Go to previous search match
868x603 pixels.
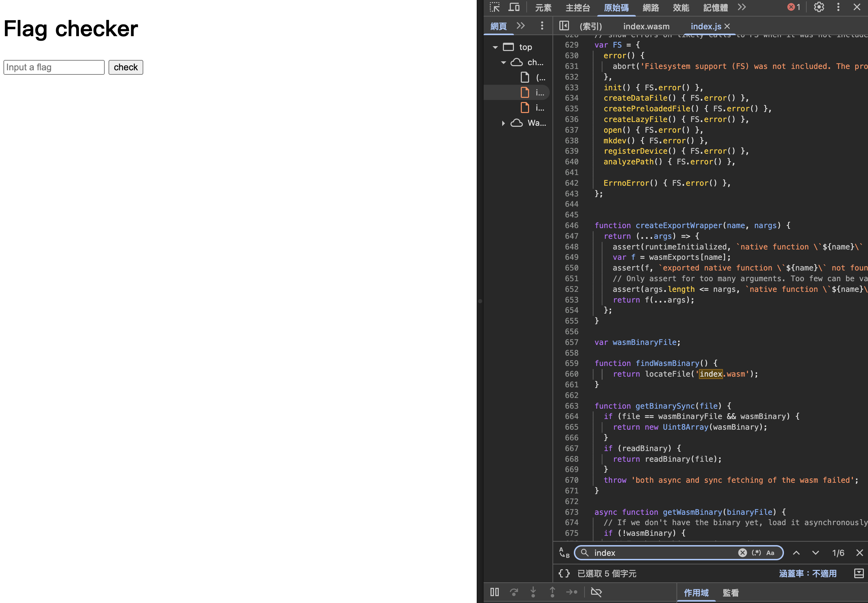coord(796,552)
